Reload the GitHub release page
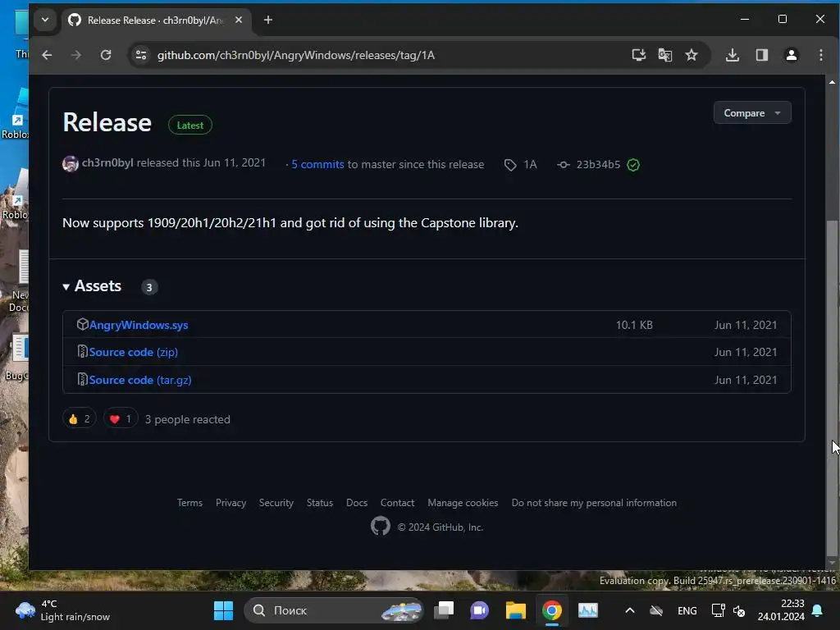 [x=106, y=55]
